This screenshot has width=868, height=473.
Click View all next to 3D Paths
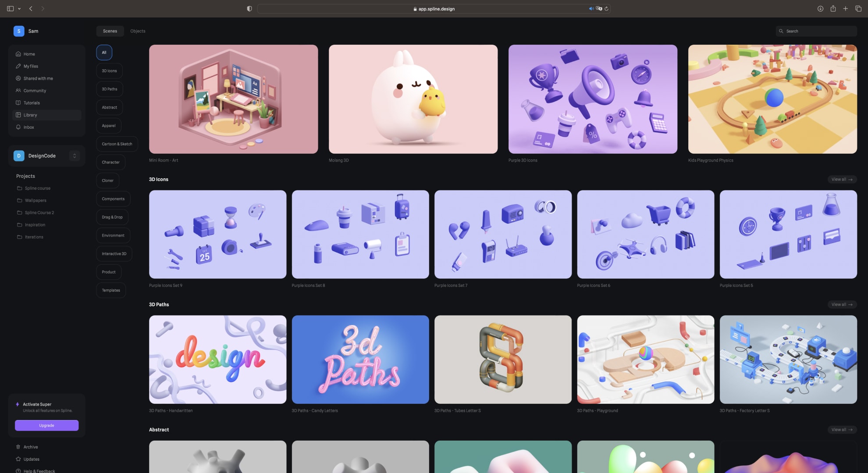(x=841, y=304)
